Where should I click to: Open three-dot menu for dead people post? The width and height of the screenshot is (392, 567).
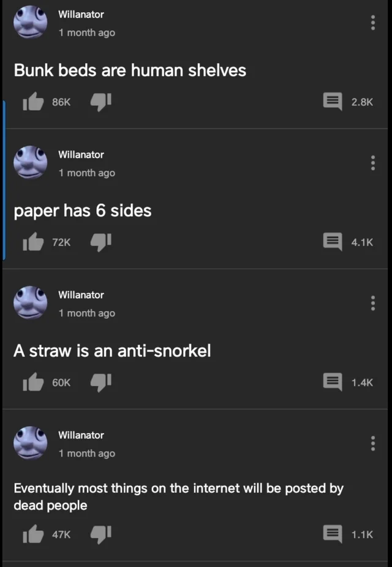tap(373, 443)
